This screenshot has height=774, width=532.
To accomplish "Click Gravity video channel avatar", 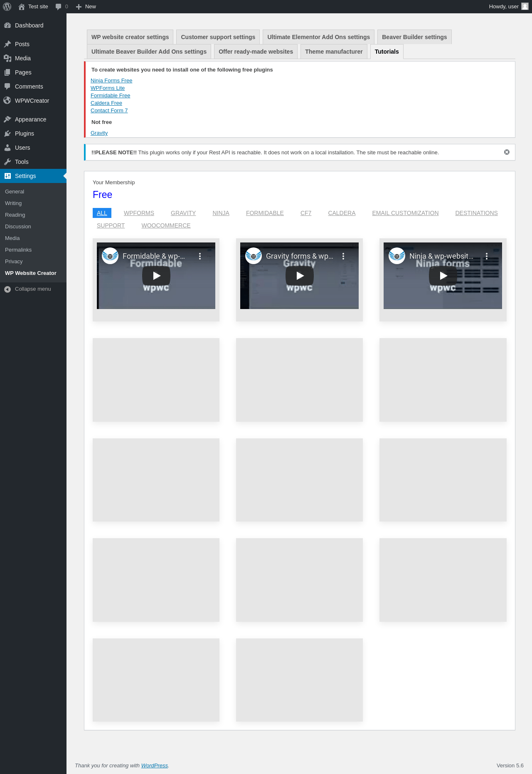I will tap(254, 256).
